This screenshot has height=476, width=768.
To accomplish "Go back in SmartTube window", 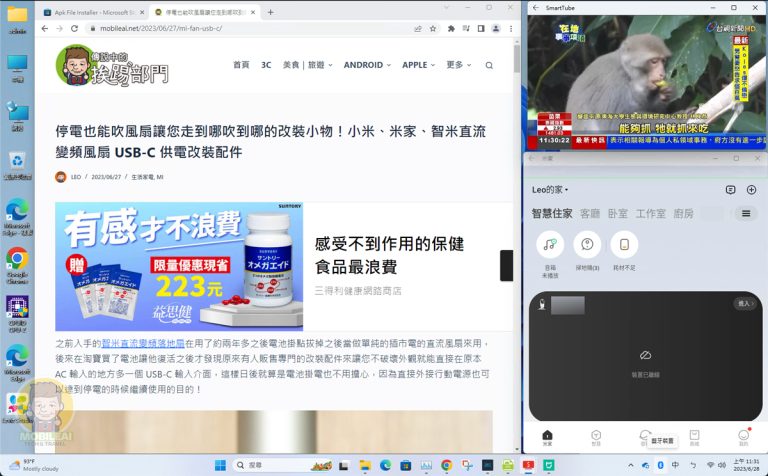I will coord(535,8).
